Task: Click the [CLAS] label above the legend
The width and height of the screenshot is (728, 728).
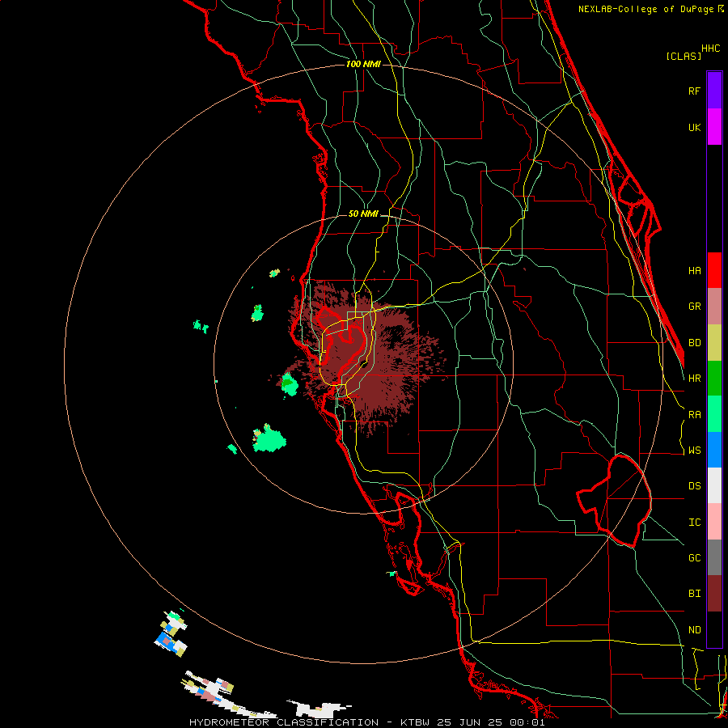Action: (684, 56)
